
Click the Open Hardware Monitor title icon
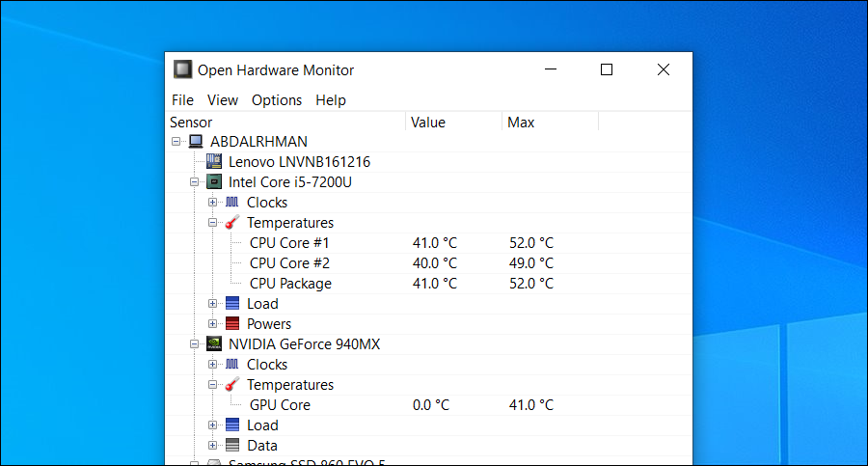coord(182,69)
